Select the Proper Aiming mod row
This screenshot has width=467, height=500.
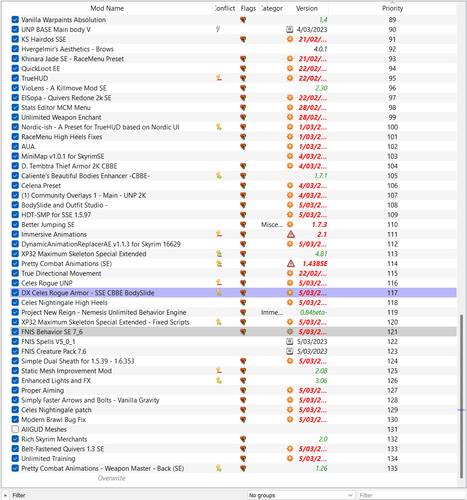[233, 390]
